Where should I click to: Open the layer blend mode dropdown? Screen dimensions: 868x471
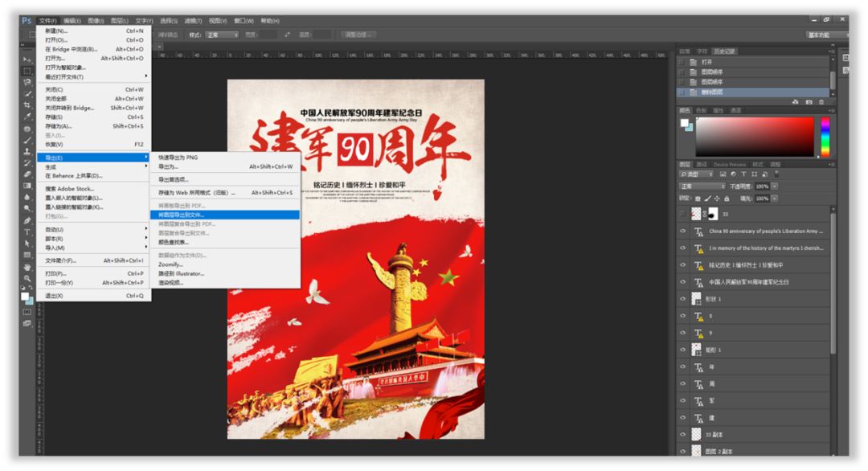click(702, 186)
